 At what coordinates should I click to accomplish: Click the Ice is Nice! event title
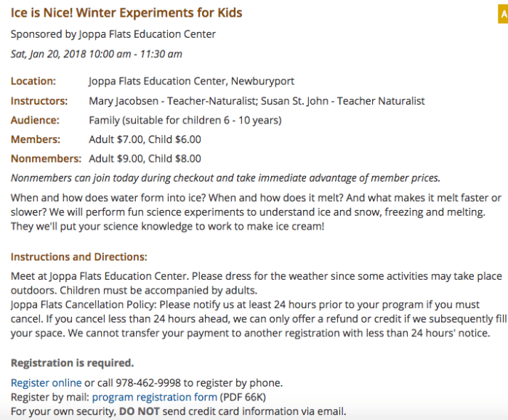pos(126,13)
